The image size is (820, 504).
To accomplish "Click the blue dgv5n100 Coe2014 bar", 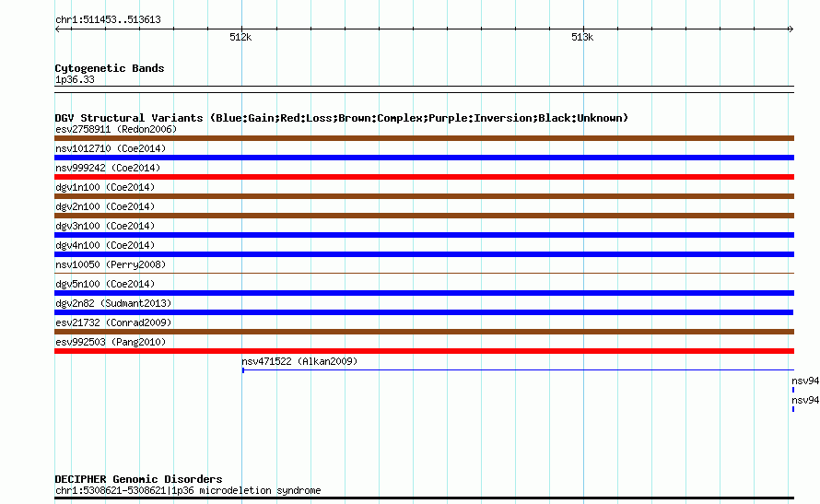I will click(424, 293).
